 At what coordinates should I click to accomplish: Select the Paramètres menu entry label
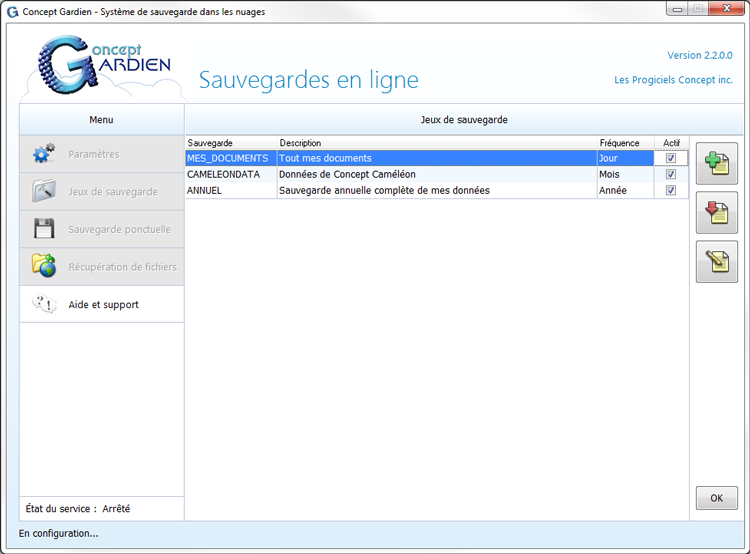tap(93, 154)
